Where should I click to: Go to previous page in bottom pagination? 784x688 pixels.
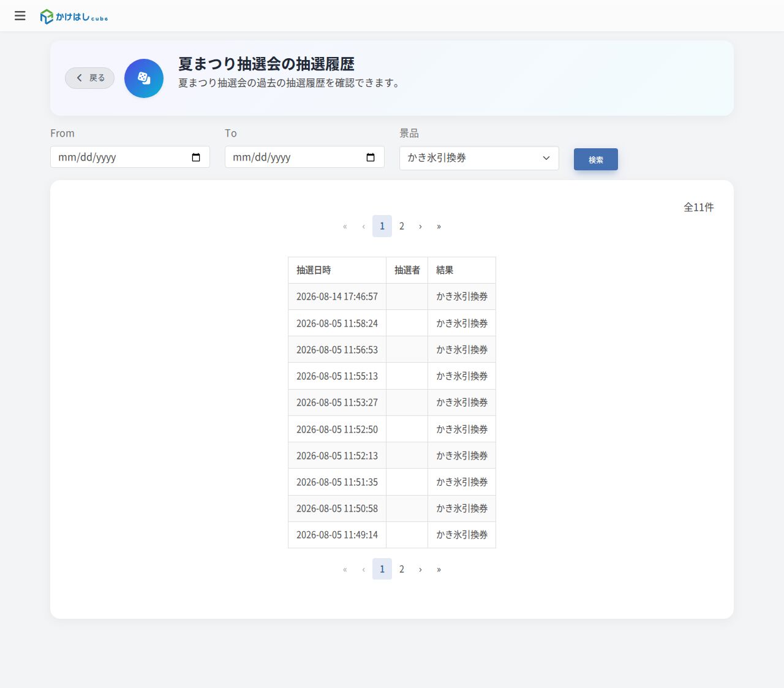363,569
